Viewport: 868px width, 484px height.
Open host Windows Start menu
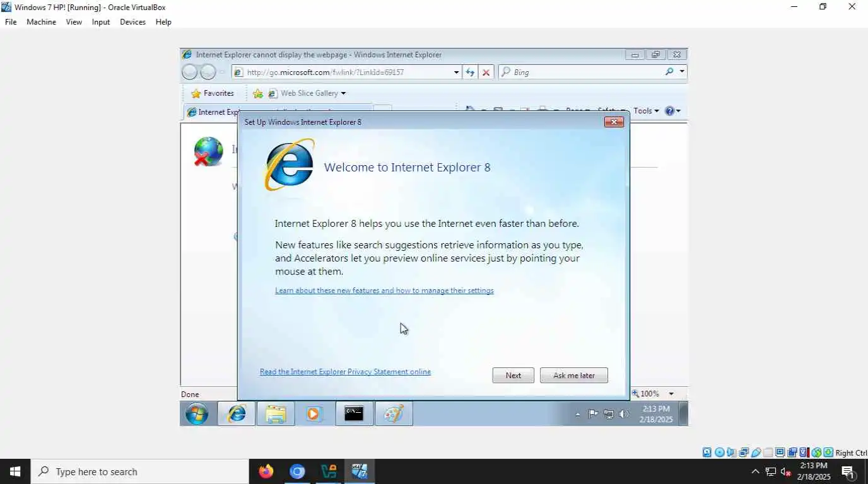coord(15,471)
